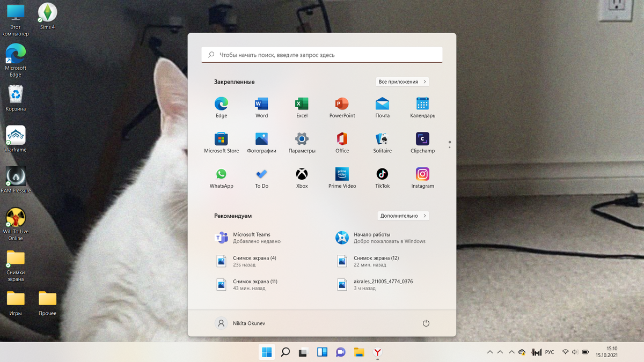
Task: Select the Снимки экрана desktop folder
Action: click(16, 265)
